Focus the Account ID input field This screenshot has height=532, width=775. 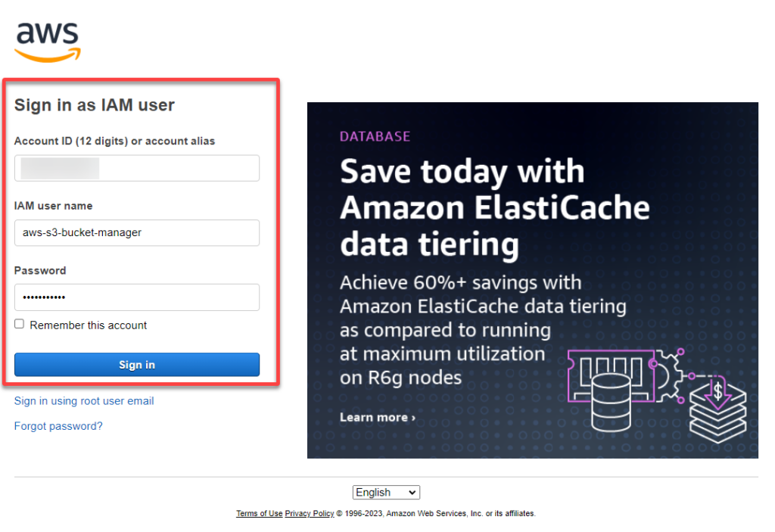137,168
